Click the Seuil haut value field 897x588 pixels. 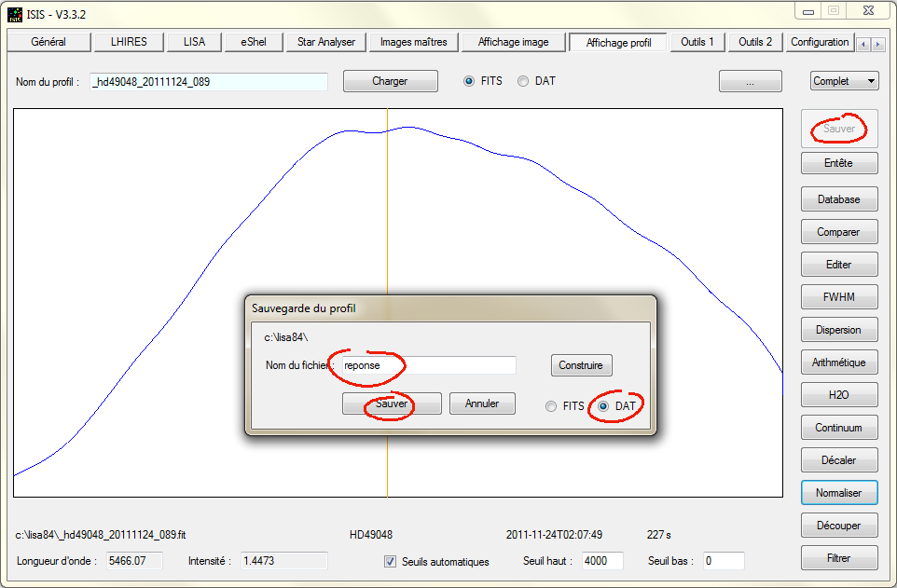click(x=602, y=561)
